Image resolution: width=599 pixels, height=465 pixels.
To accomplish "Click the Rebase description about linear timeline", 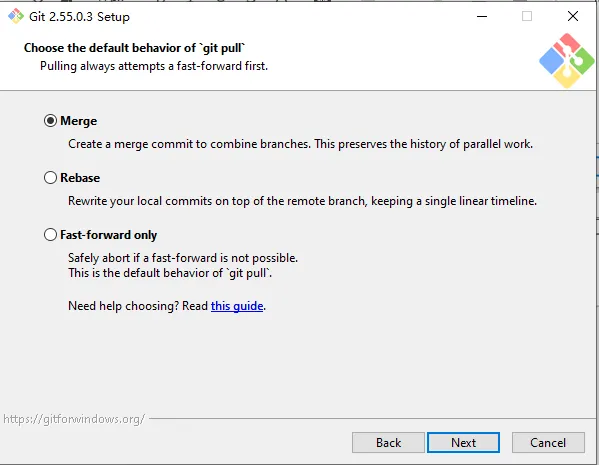I will 302,201.
